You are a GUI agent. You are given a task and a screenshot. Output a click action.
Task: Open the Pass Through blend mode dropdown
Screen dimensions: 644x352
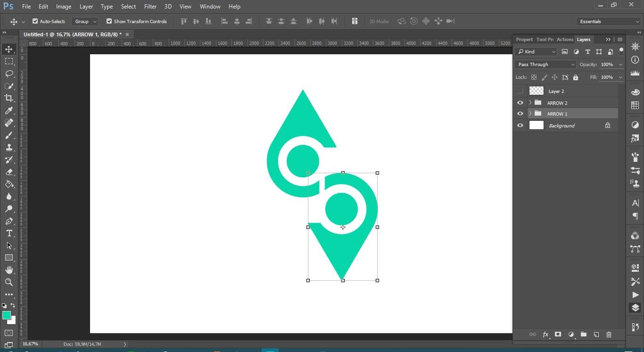(545, 65)
